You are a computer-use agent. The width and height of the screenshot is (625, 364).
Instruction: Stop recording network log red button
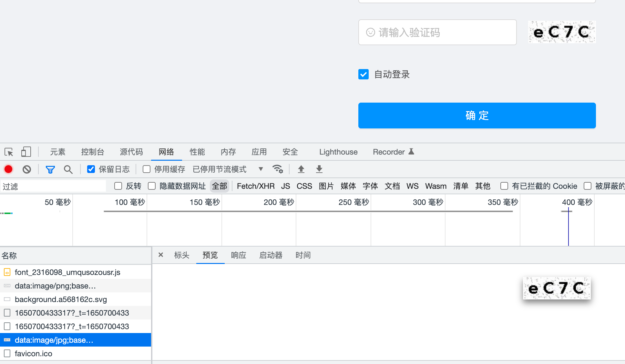[x=8, y=169]
